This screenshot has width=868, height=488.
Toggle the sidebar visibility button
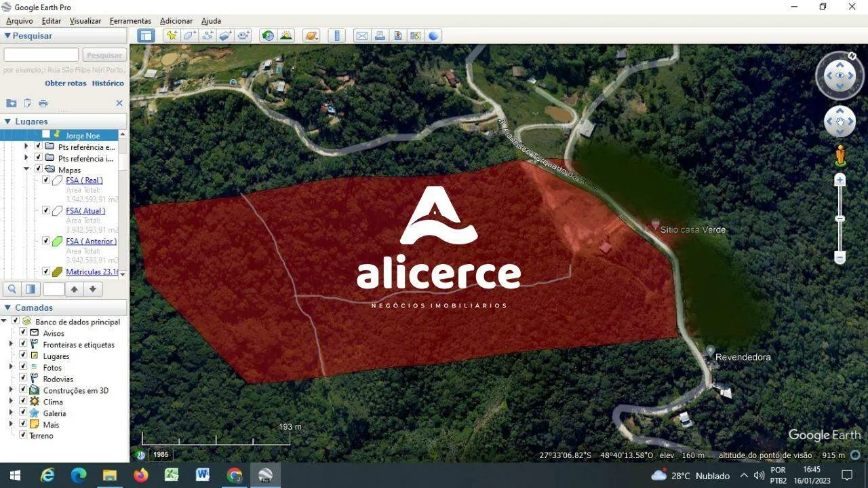pos(146,35)
